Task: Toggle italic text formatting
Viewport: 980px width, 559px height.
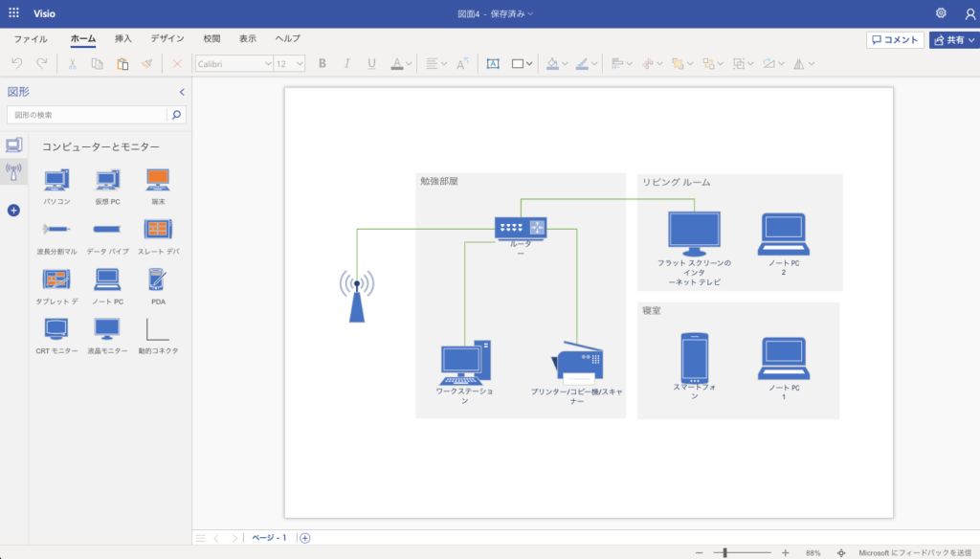Action: [x=346, y=64]
